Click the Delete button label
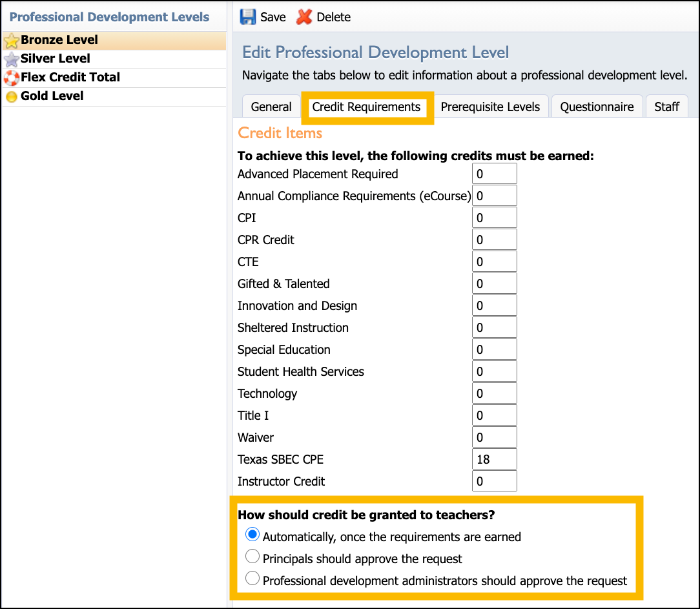The height and width of the screenshot is (609, 700). tap(333, 17)
